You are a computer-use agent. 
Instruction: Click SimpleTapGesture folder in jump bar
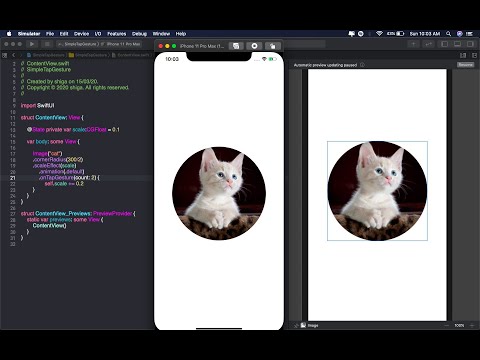(x=88, y=55)
